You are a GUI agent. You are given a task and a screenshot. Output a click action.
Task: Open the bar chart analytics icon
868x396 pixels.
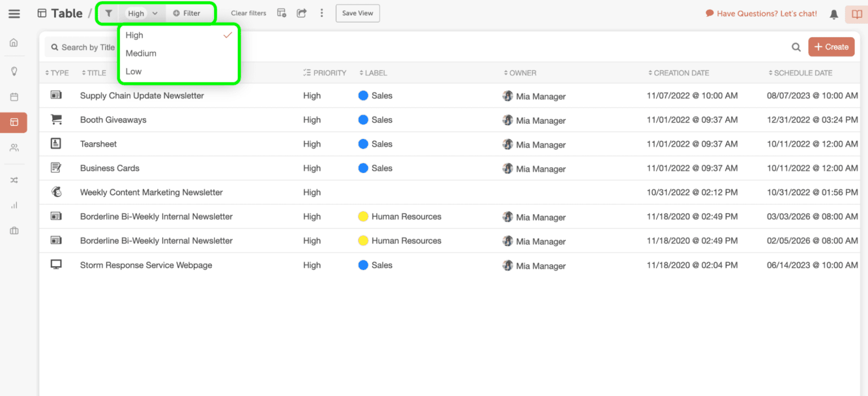tap(14, 206)
